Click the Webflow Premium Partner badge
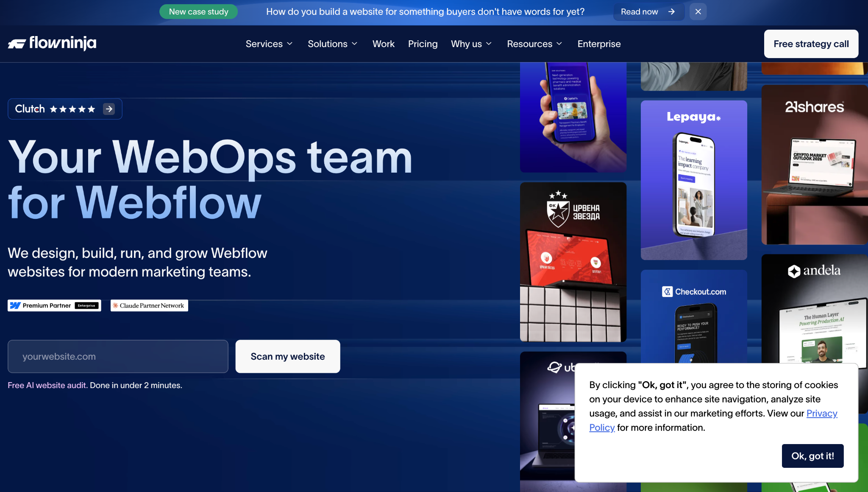This screenshot has width=868, height=492. click(54, 305)
